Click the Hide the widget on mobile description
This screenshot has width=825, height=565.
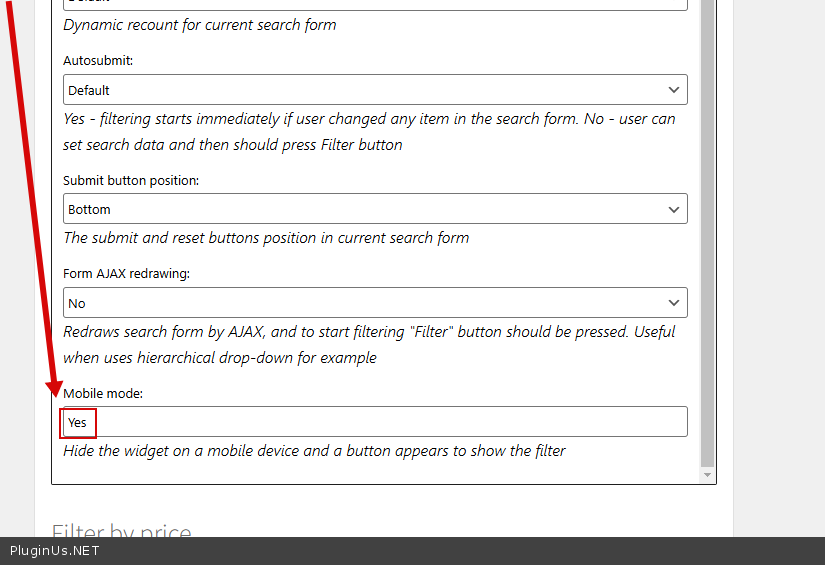(x=314, y=451)
